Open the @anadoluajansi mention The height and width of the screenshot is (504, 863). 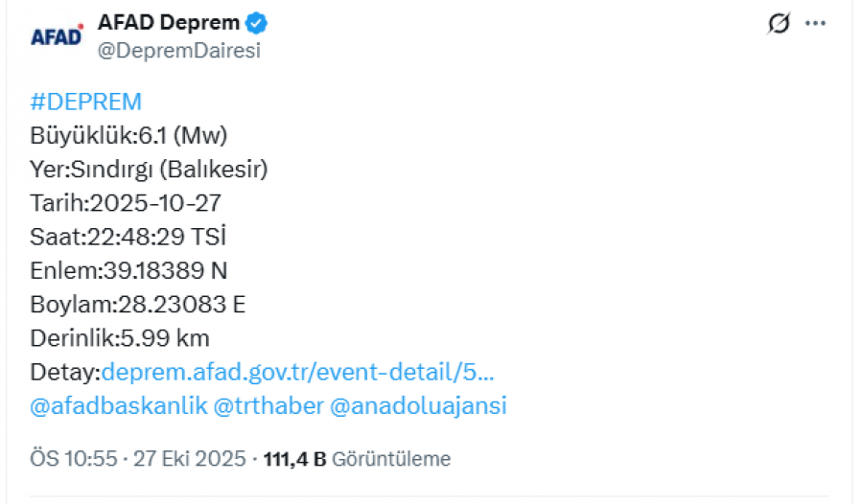418,406
